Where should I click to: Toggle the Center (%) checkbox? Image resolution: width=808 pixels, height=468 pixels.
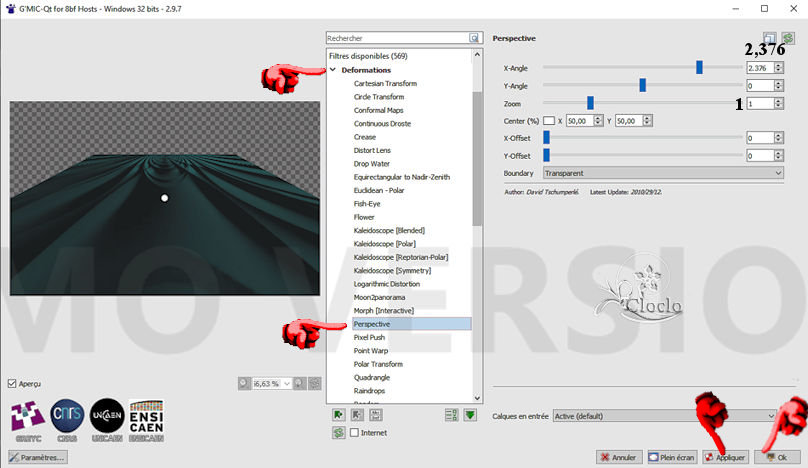pyautogui.click(x=547, y=120)
